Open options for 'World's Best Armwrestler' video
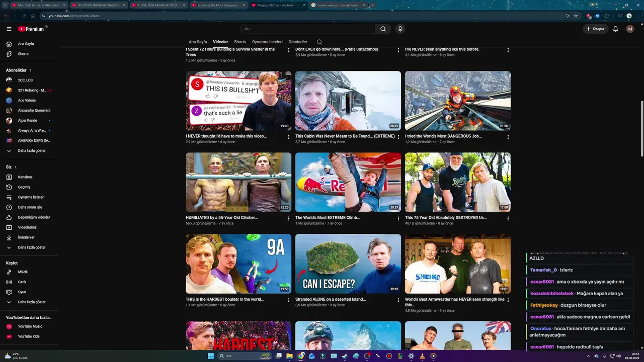Viewport: 644px width, 362px height. point(508,300)
